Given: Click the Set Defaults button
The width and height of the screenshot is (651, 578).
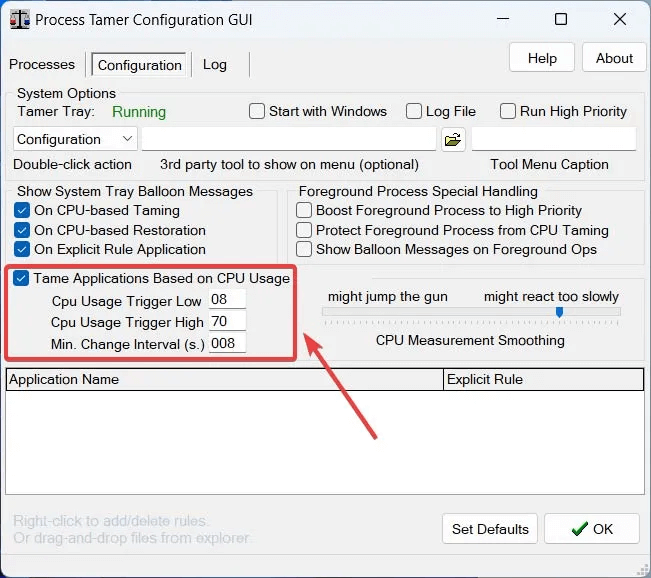Looking at the screenshot, I should pos(490,529).
